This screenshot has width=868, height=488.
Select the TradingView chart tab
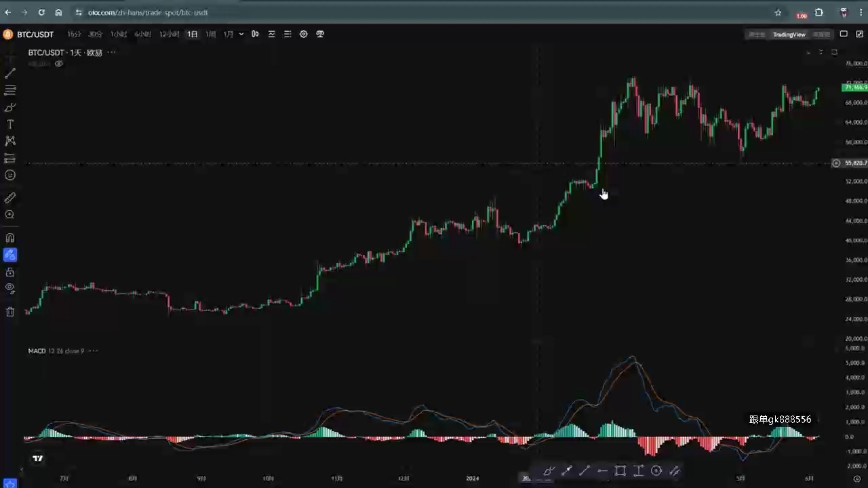tap(789, 35)
